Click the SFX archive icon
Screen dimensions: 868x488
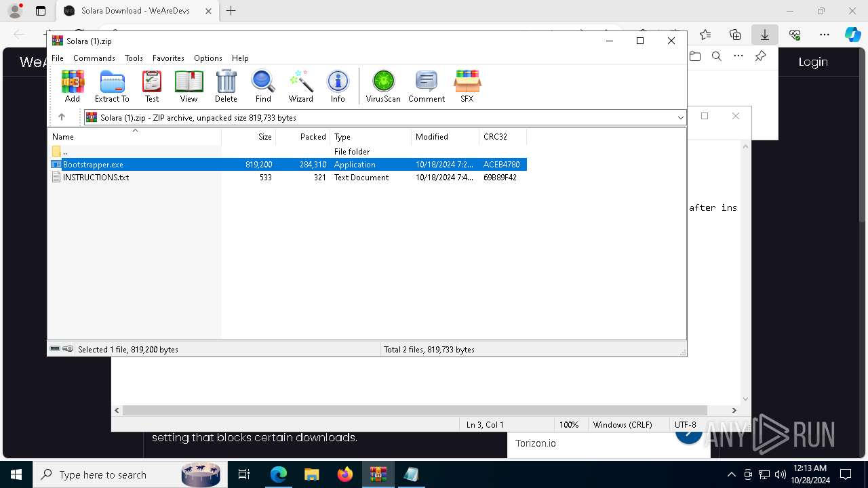[x=467, y=86]
